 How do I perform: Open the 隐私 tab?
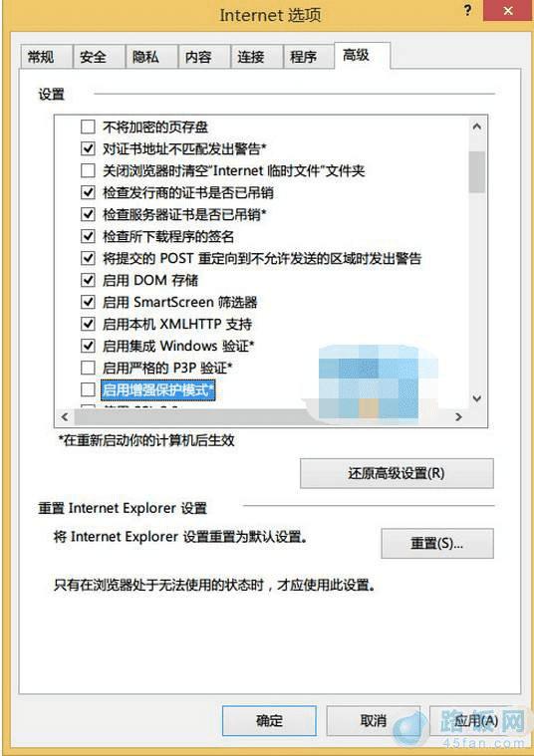(x=145, y=57)
